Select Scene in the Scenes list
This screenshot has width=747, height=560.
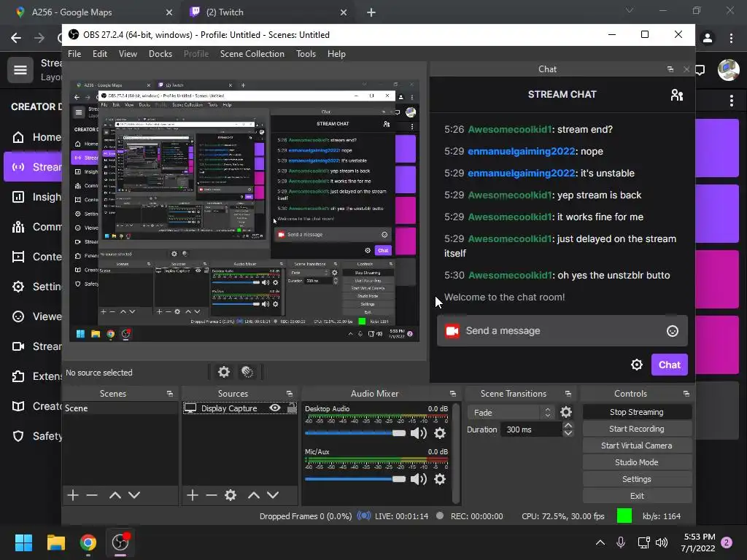(x=120, y=408)
